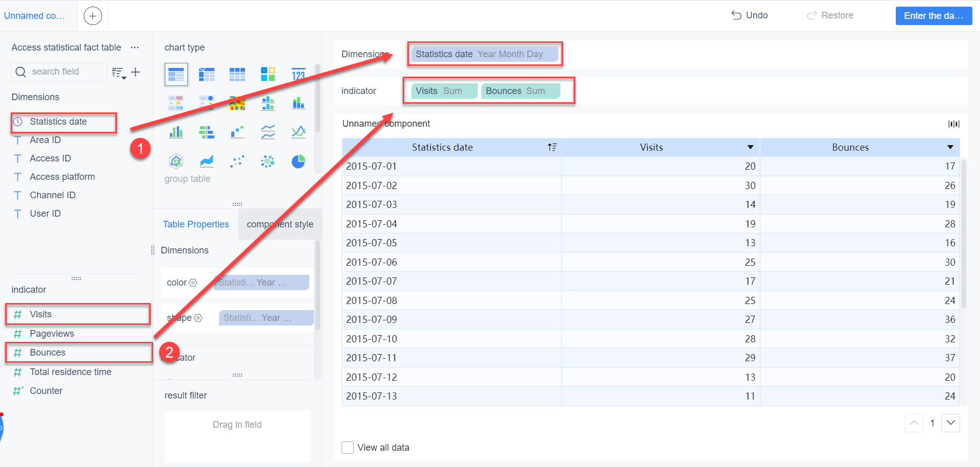Click the add new component plus button
The width and height of the screenshot is (980, 467).
coord(92,16)
